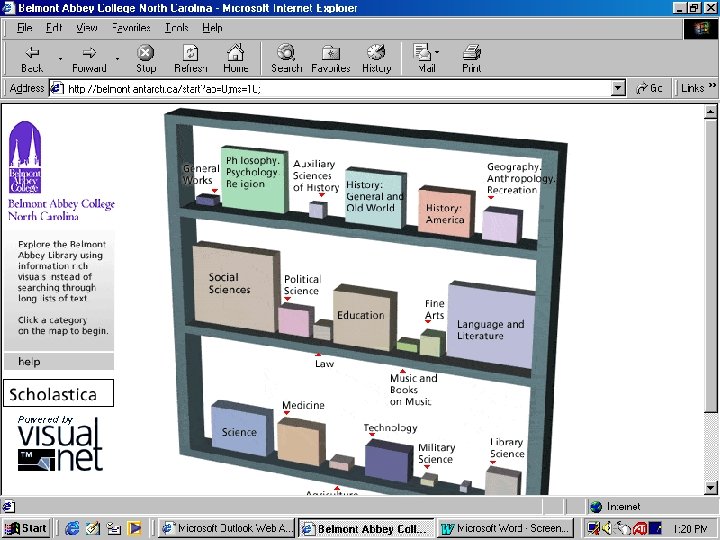Viewport: 720px width, 540px height.
Task: Click the Belmont Abbey College logo
Action: 25,157
